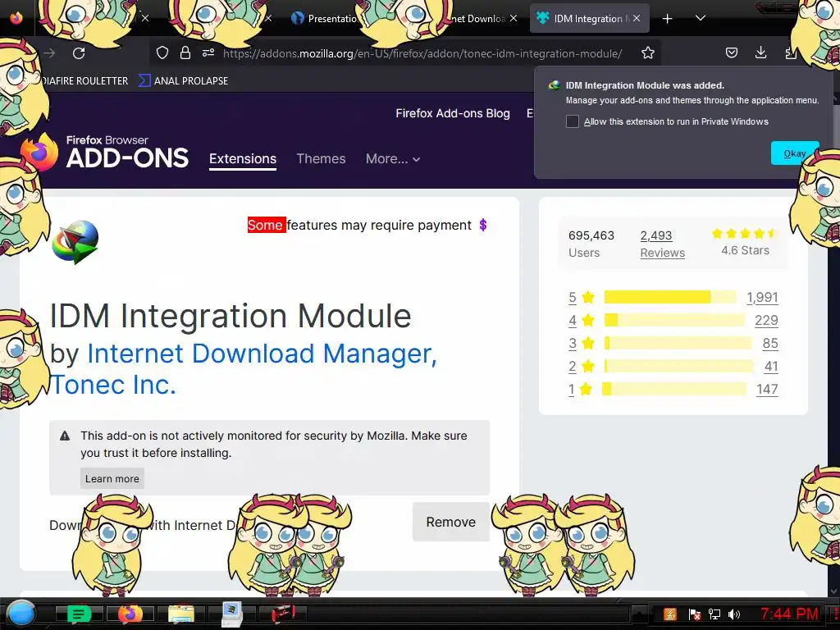Screen dimensions: 840x630
Task: Click the purple dollar payment icon
Action: (482, 225)
